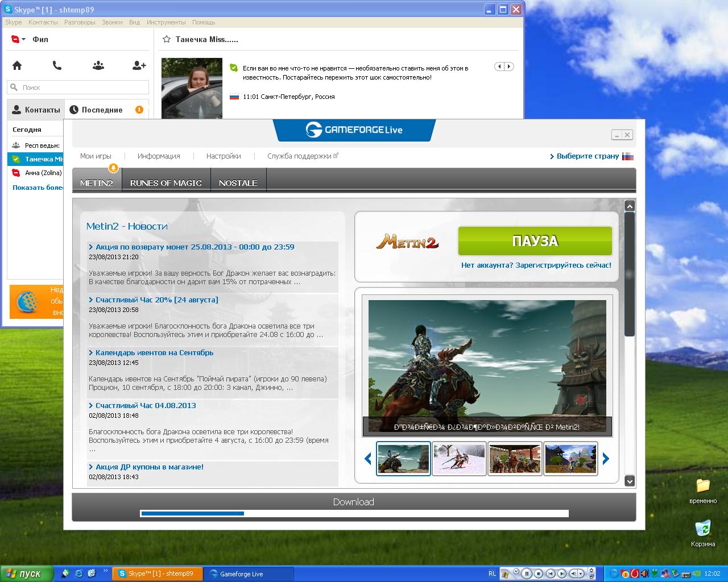Click Нет аккаунта? Зарегистрируйтесь сейчас link

(536, 265)
